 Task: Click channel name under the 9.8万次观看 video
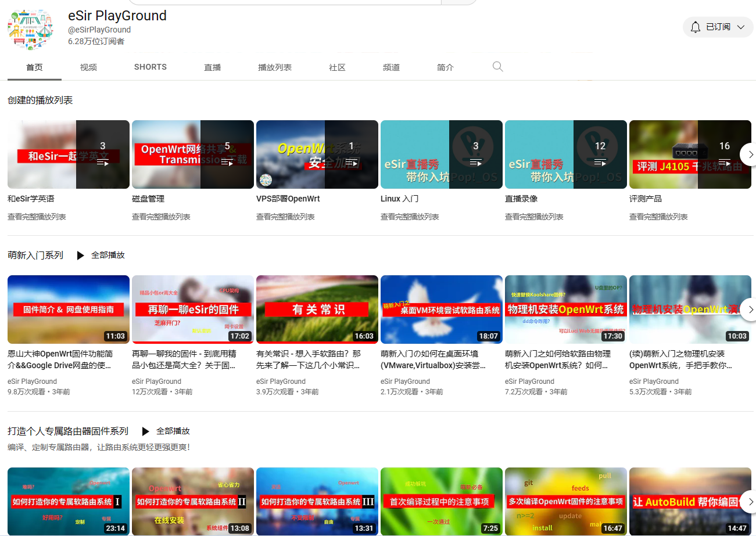[x=32, y=382]
